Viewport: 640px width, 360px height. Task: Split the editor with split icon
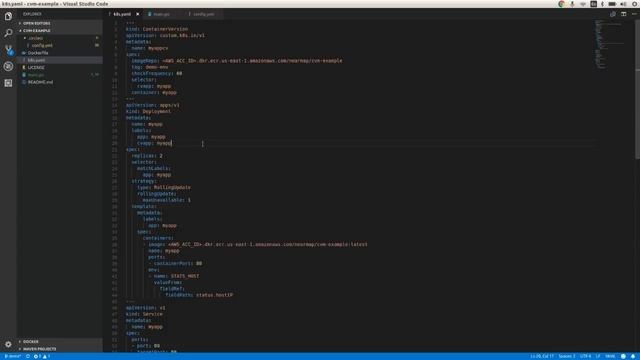[x=623, y=14]
